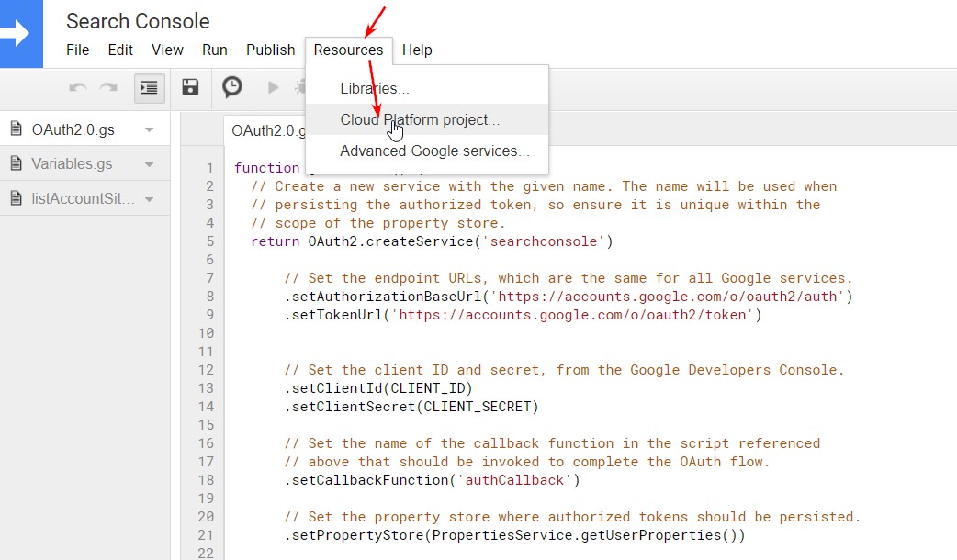Click comment 'Set the client ID and secret'
This screenshot has width=957, height=560.
pos(564,370)
